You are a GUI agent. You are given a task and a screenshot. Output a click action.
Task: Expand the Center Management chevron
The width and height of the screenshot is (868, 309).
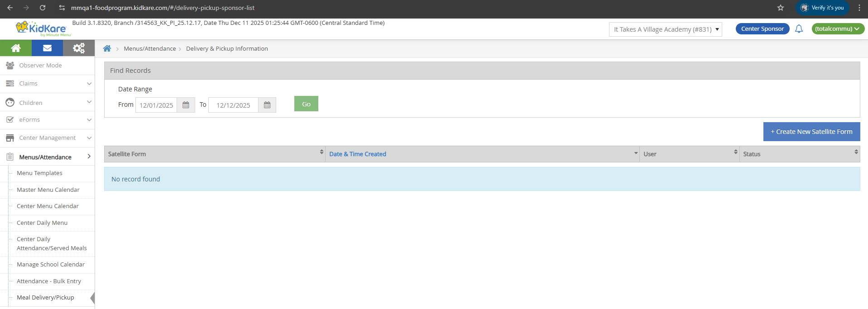pos(89,138)
